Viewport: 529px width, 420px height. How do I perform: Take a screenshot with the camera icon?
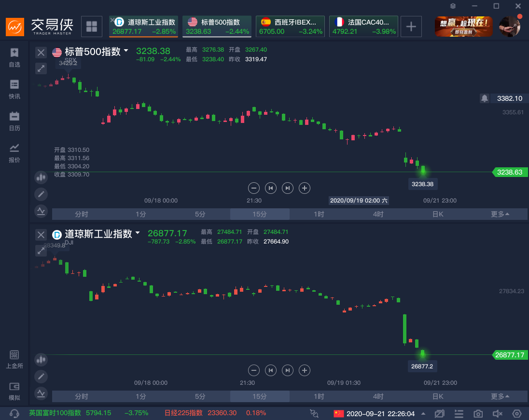point(478,414)
